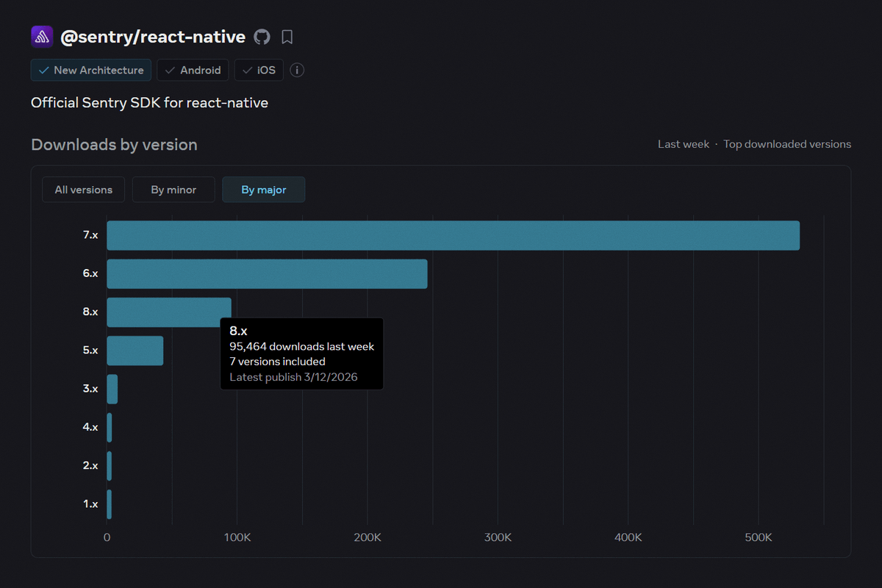The image size is (882, 588).
Task: Click the New Architecture tag
Action: 91,71
